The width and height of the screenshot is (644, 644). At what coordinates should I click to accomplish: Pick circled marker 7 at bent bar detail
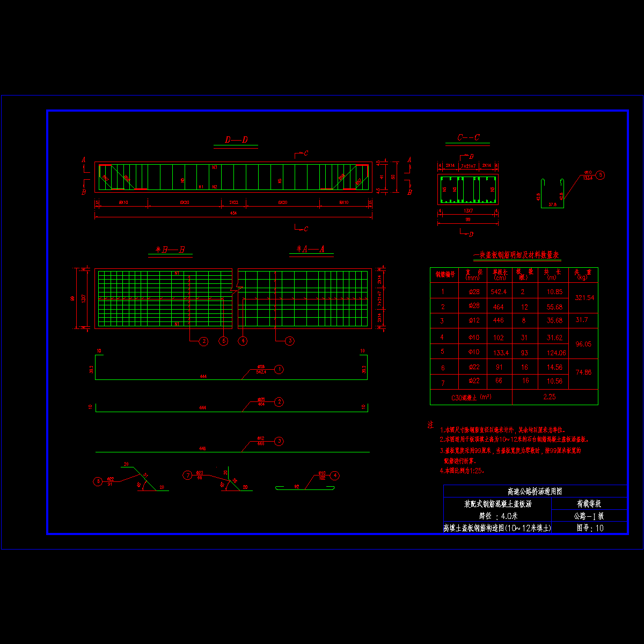pyautogui.click(x=187, y=475)
